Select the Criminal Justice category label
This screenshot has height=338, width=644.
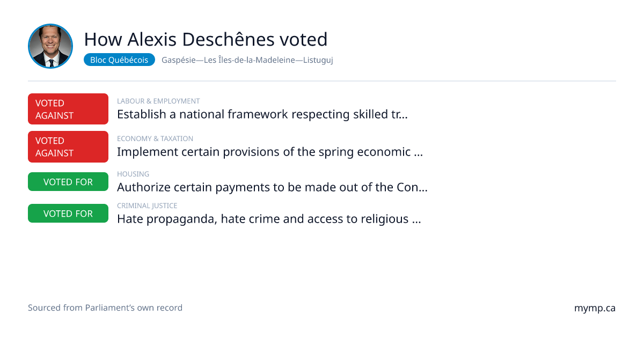[147, 205]
